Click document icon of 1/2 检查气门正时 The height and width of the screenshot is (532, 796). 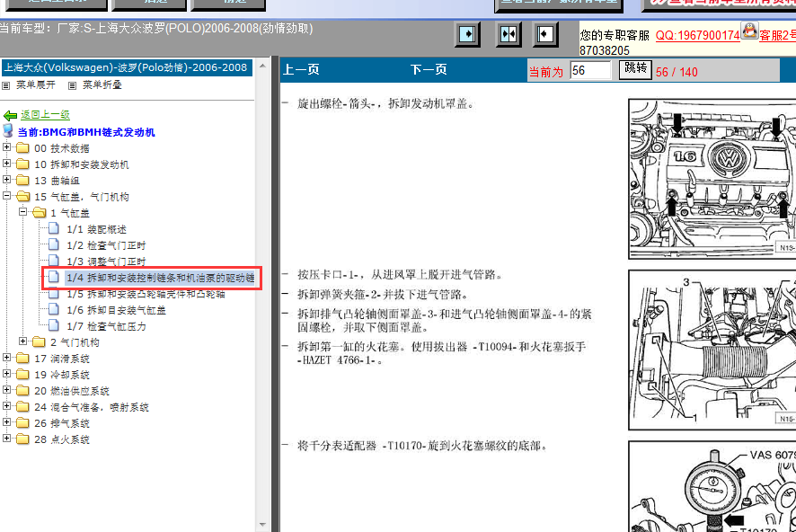(x=54, y=244)
